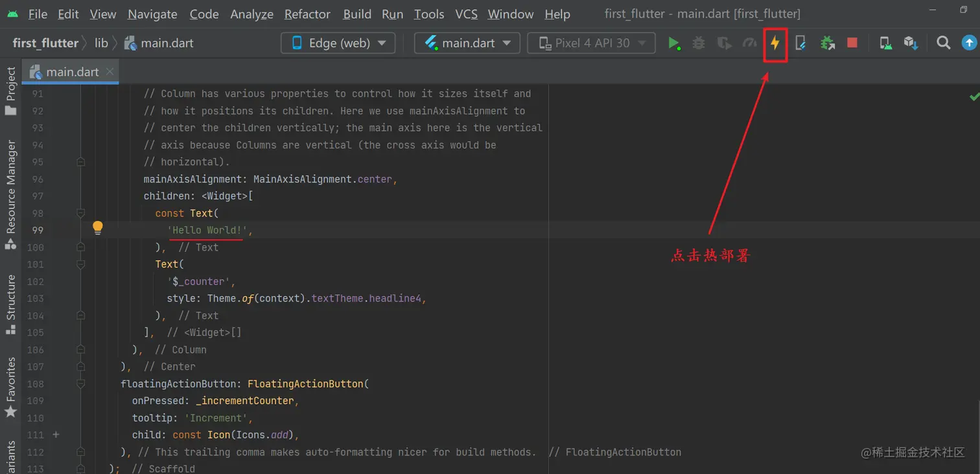Open the File menu
This screenshot has width=980, height=474.
point(38,14)
